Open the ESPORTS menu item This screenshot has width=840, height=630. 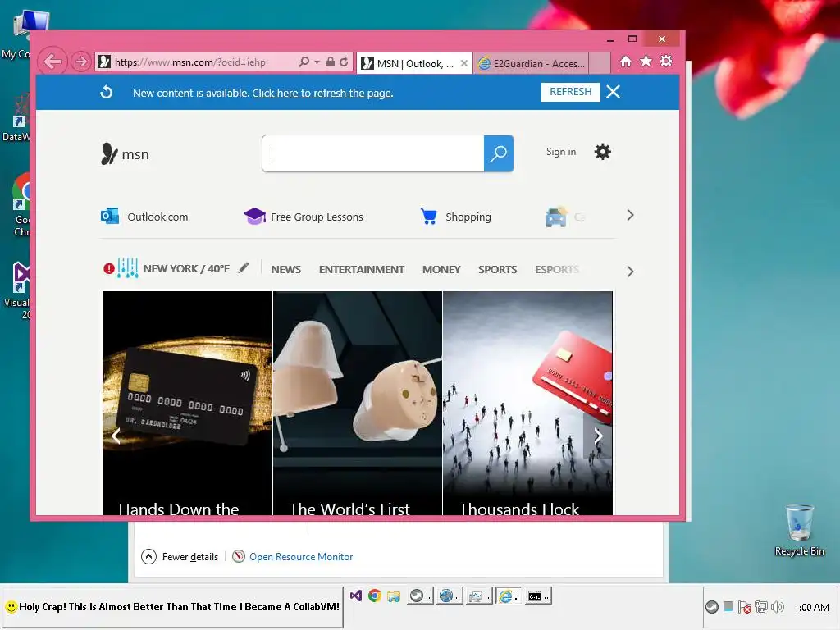coord(557,269)
